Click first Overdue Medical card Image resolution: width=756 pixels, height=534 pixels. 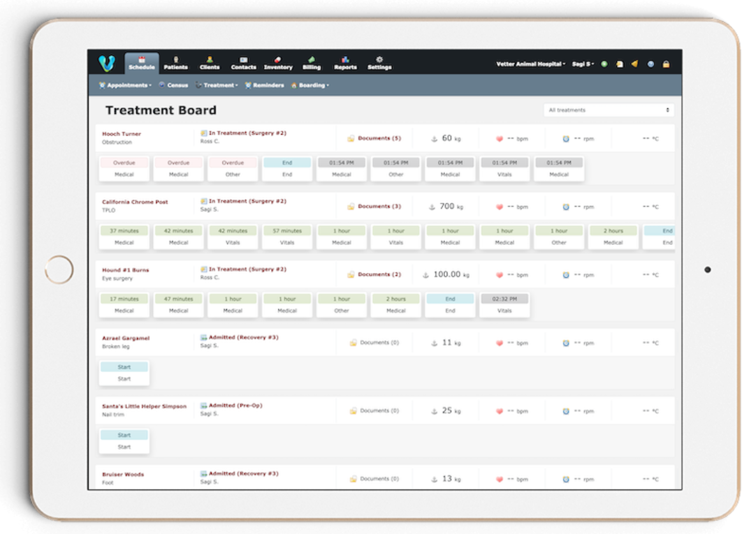pyautogui.click(x=124, y=168)
